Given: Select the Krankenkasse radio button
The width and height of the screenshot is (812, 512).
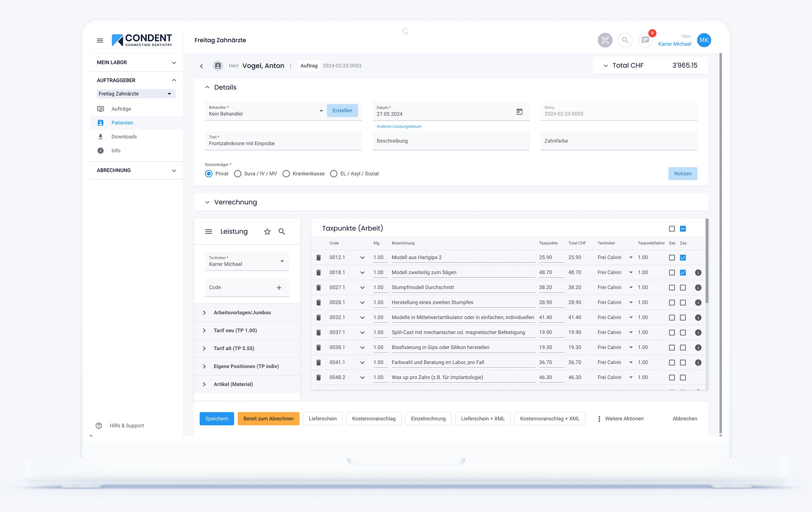Looking at the screenshot, I should pos(286,174).
